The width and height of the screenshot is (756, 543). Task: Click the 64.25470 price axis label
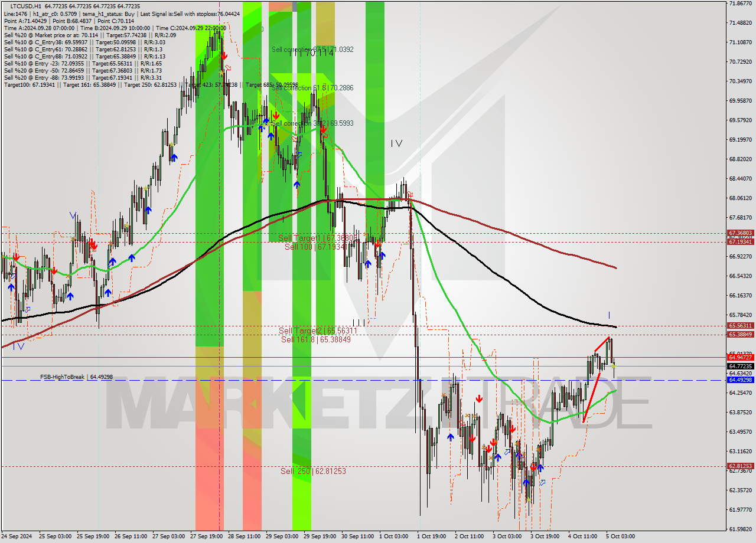(740, 393)
